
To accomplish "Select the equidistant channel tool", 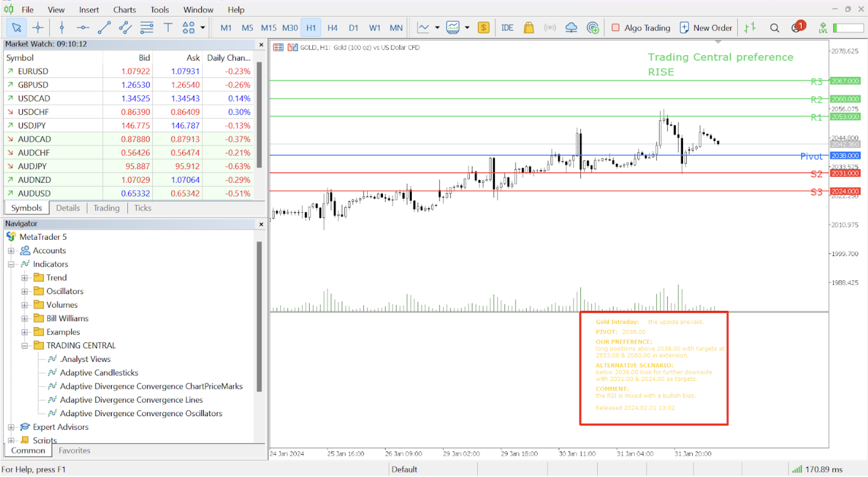I will [x=125, y=28].
